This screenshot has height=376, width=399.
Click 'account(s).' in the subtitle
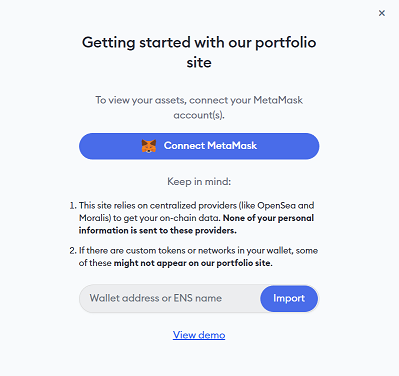pos(199,115)
